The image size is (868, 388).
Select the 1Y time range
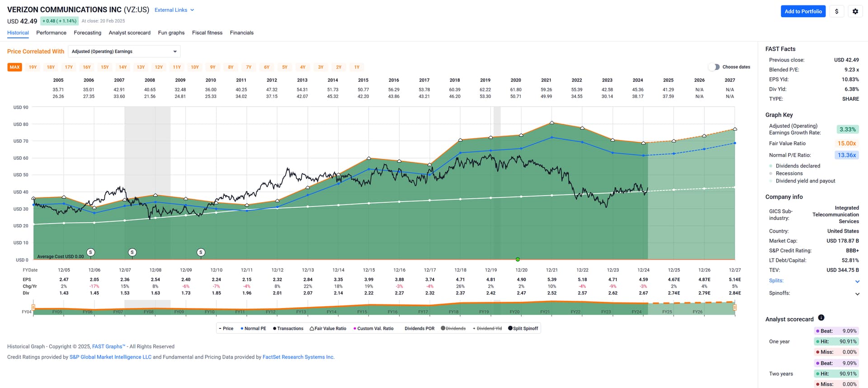[357, 67]
